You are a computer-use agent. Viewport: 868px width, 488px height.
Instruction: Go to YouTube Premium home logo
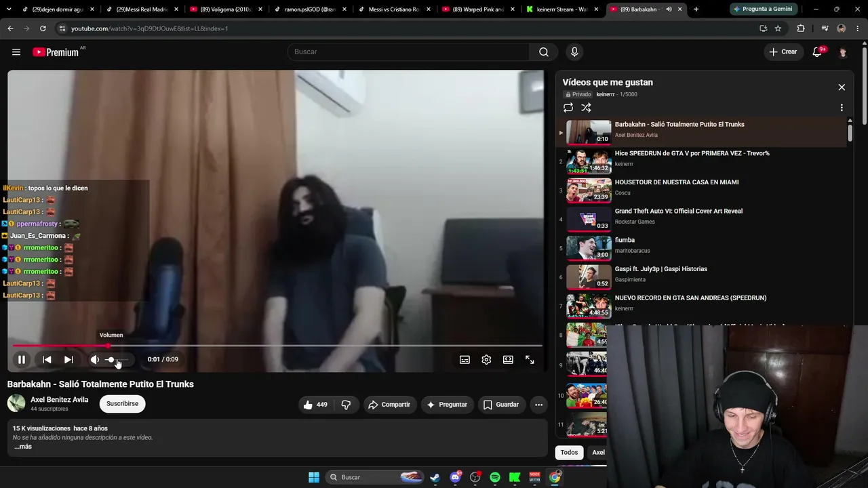pos(56,52)
